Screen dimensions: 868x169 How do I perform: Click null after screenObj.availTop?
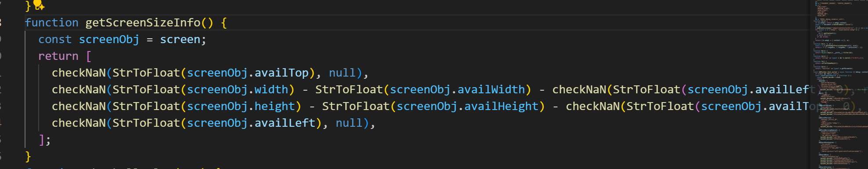(342, 73)
